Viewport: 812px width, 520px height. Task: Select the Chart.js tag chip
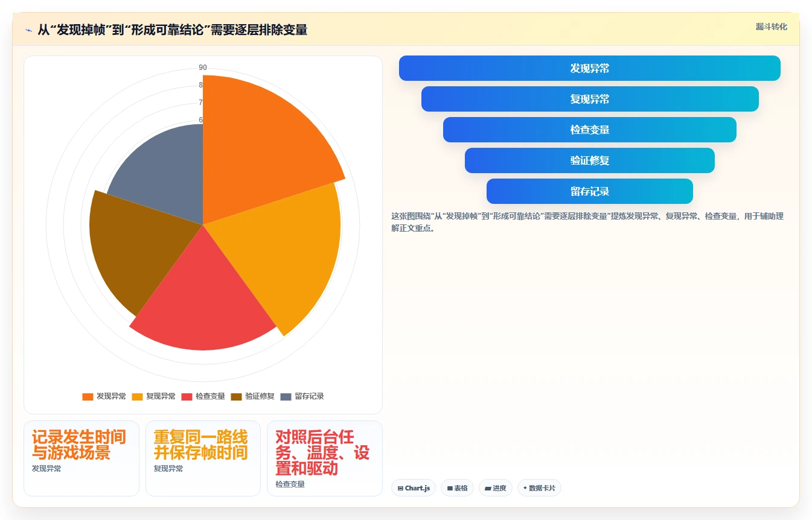414,488
